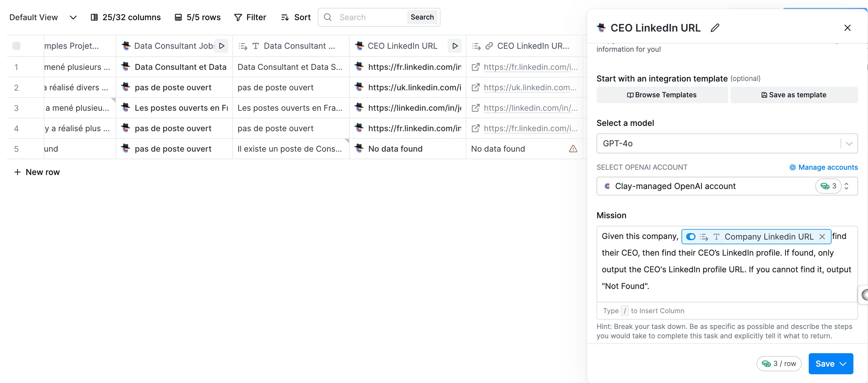Open external link icon in row 1
This screenshot has width=868, height=383.
pyautogui.click(x=475, y=67)
